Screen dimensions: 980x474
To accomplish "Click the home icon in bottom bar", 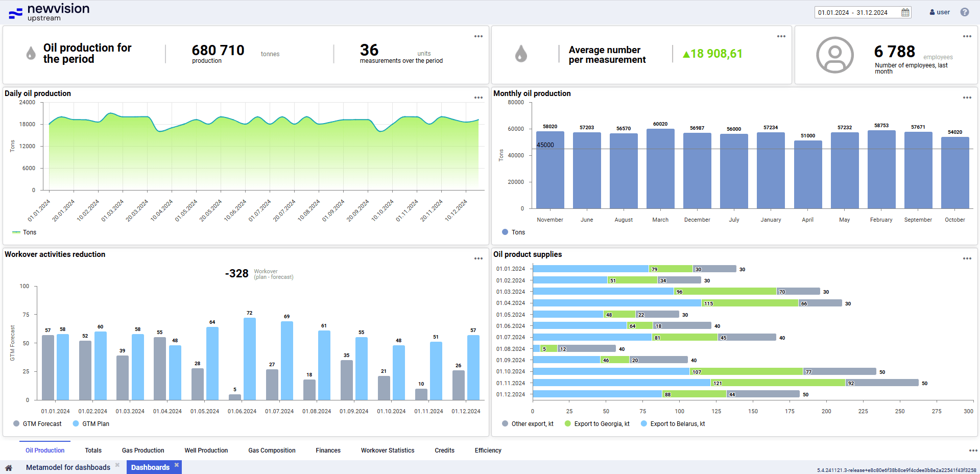I will coord(9,467).
